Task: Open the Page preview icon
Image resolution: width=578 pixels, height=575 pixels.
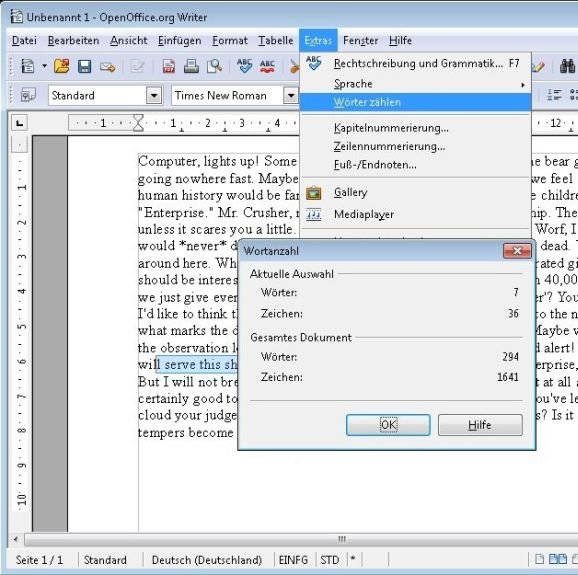Action: pyautogui.click(x=214, y=67)
